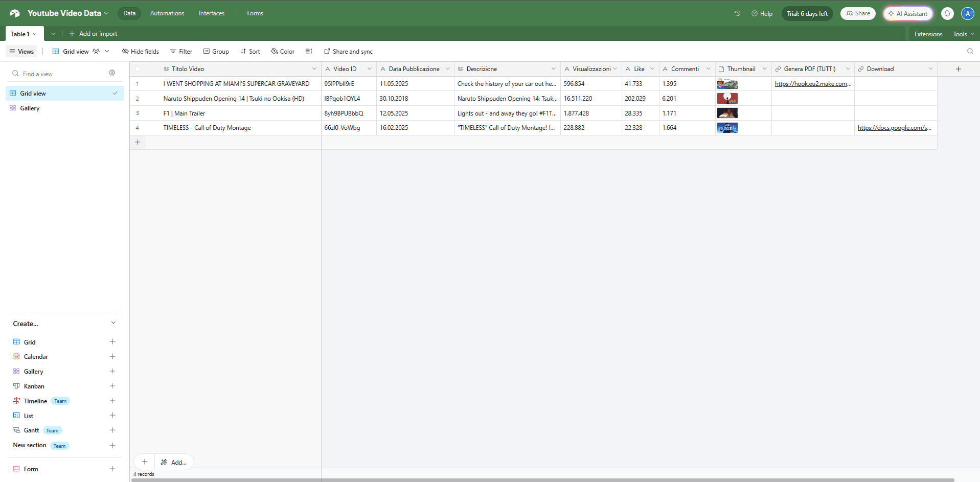
Task: Open Extensions panel
Action: [928, 34]
